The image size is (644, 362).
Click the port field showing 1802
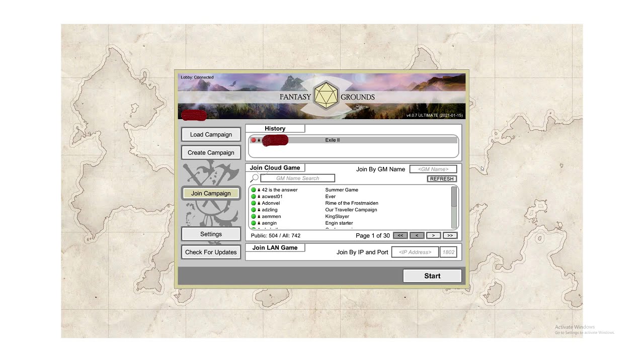click(x=448, y=252)
